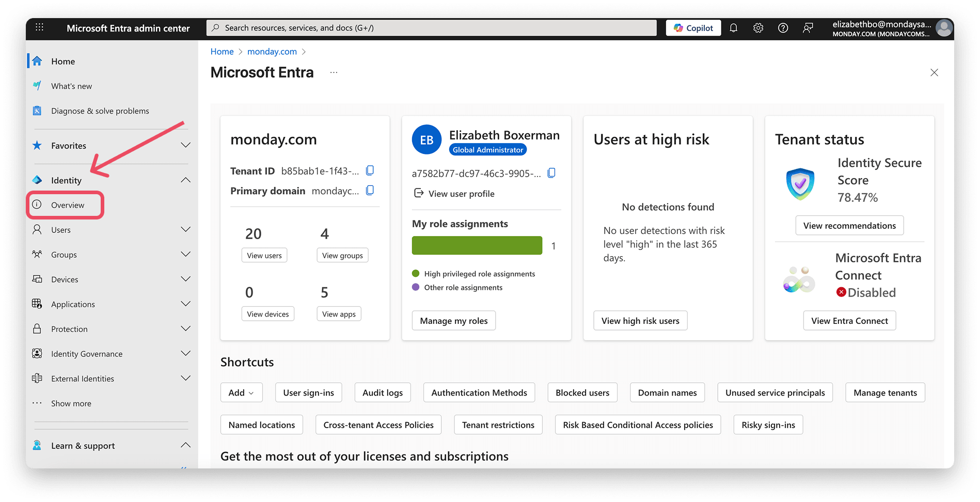Collapse the Learn & support chevron
This screenshot has height=502, width=980.
point(186,445)
